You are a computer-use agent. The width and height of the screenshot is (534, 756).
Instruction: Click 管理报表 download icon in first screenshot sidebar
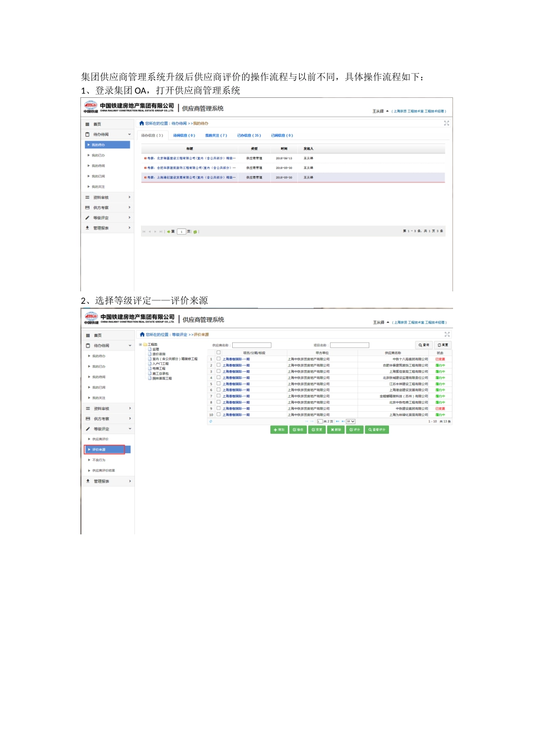87,228
